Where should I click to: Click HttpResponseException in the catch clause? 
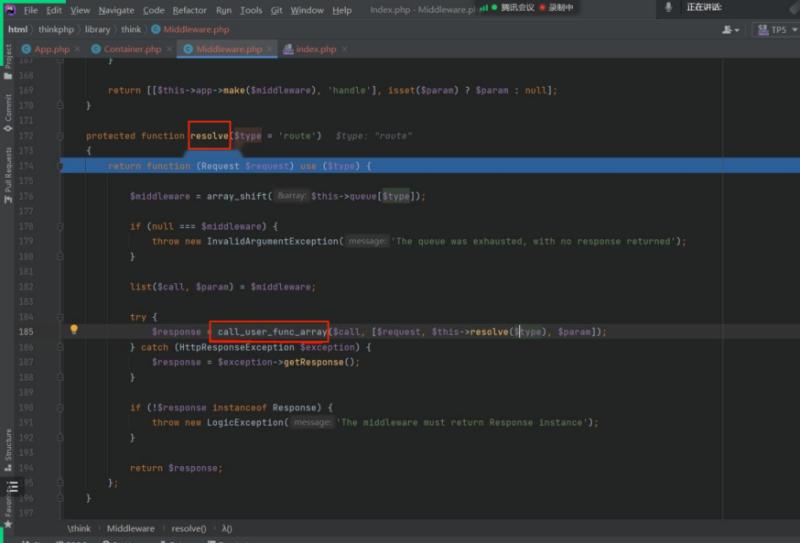point(237,347)
